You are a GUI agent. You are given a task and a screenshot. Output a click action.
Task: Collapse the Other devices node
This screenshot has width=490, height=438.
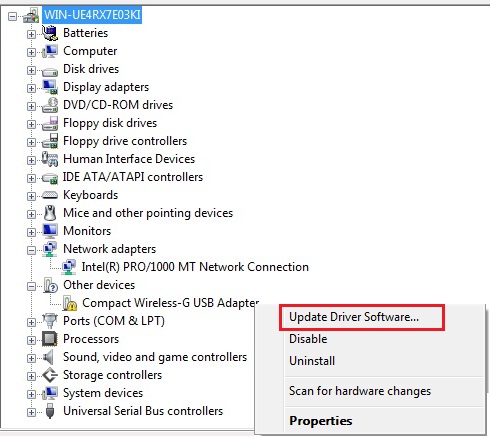pos(31,286)
